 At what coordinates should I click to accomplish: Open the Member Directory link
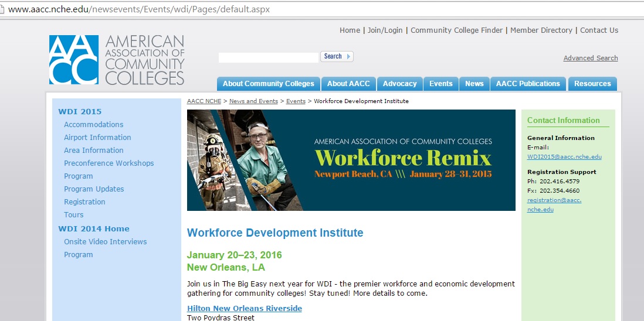pos(541,30)
